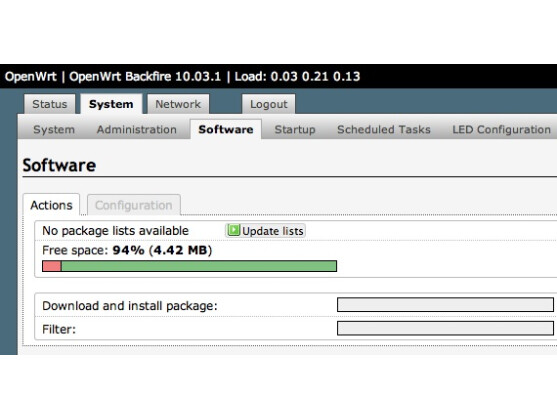557x418 pixels.
Task: Click the red used-space segment of the bar
Action: 52,266
